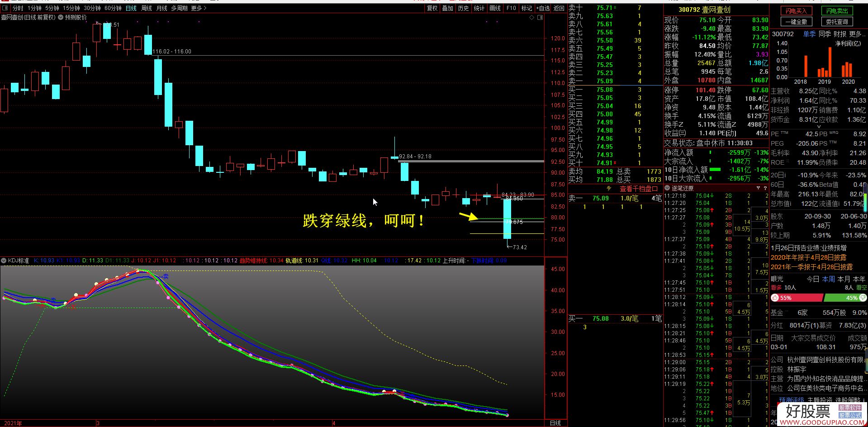Open help question mark in 逐笔还原 panel

click(765, 188)
